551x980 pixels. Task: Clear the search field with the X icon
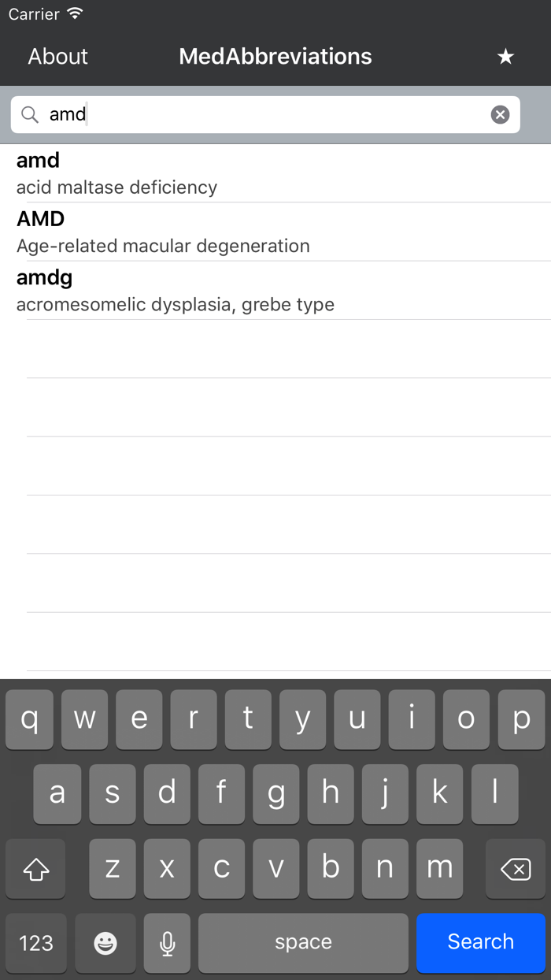(500, 114)
